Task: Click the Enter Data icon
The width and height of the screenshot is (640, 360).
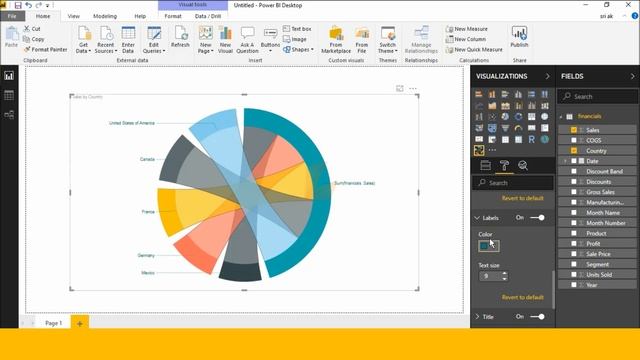Action: tap(128, 40)
